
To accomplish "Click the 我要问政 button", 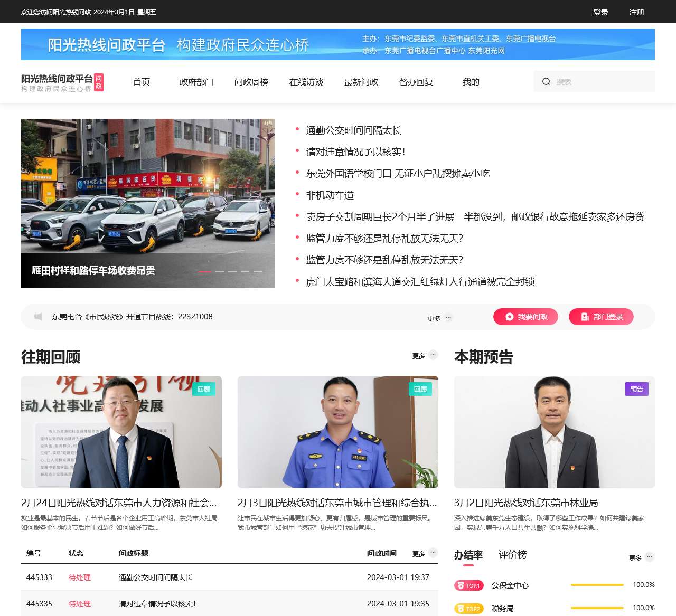I will (525, 317).
